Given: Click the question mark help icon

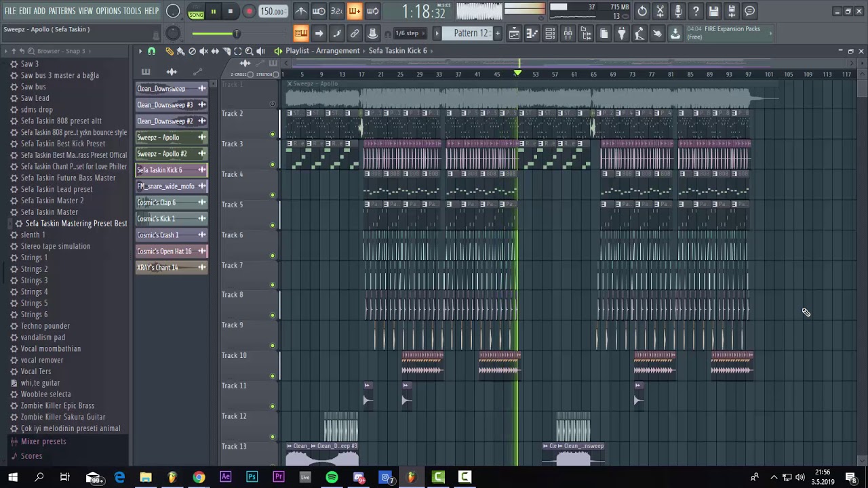Looking at the screenshot, I should 696,11.
